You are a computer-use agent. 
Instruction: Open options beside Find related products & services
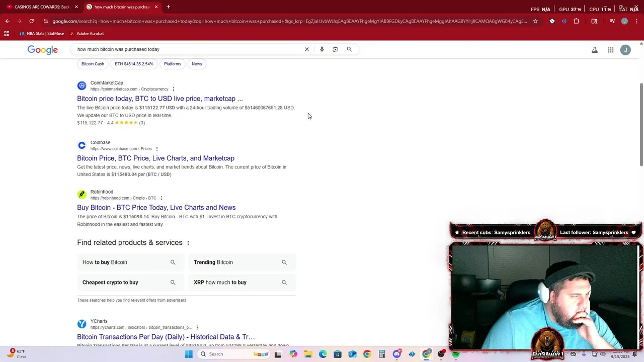pyautogui.click(x=188, y=243)
